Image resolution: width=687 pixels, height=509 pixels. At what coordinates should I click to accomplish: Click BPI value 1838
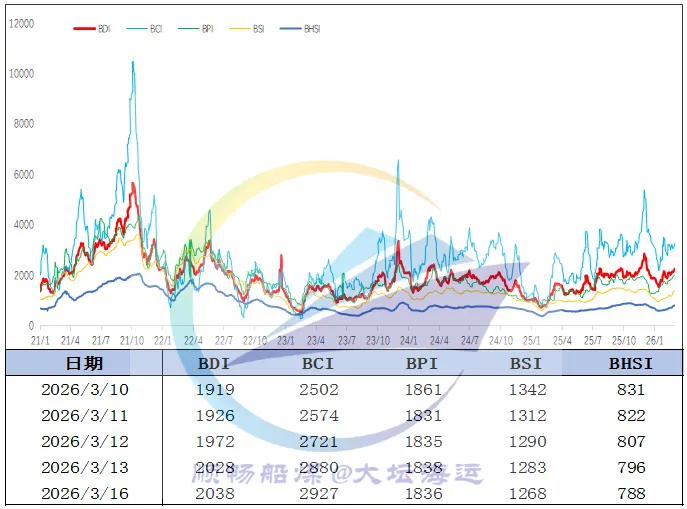(423, 467)
